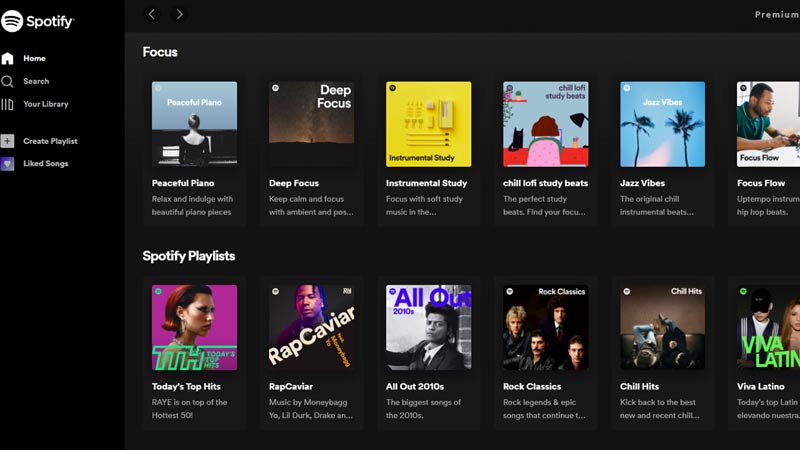Open the Focus section heading
Screen dimensions: 800x450
coord(160,52)
